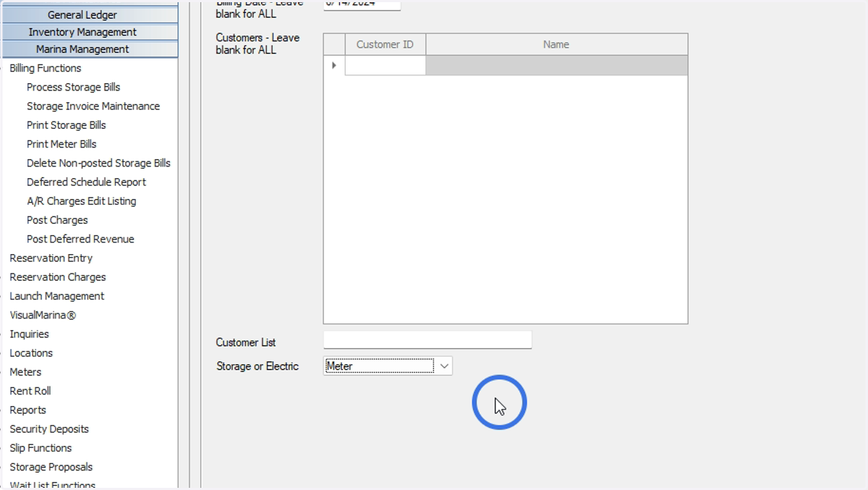Click the empty Name cell in grid
The width and height of the screenshot is (868, 490).
click(556, 65)
